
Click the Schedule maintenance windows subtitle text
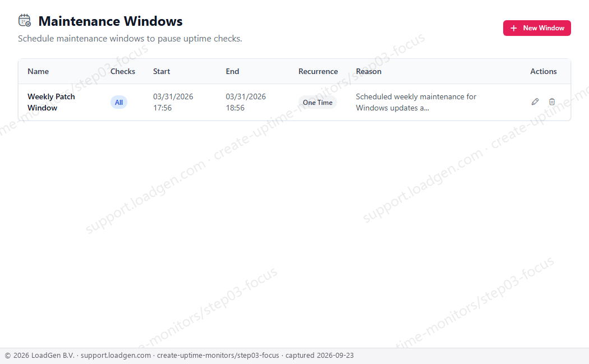click(x=130, y=39)
